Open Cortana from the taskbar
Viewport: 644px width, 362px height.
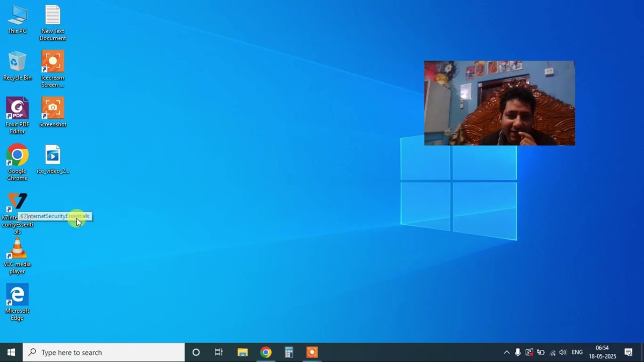click(x=196, y=352)
